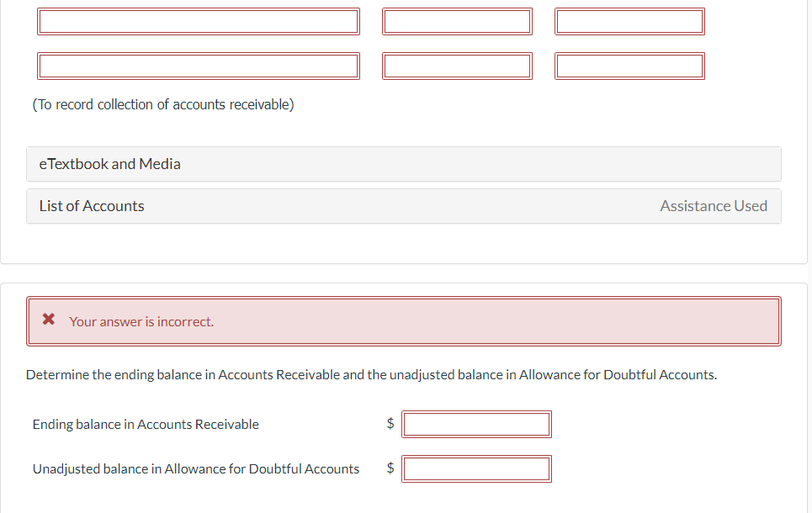Click the 'Your answer is incorrect.' message text

(141, 321)
